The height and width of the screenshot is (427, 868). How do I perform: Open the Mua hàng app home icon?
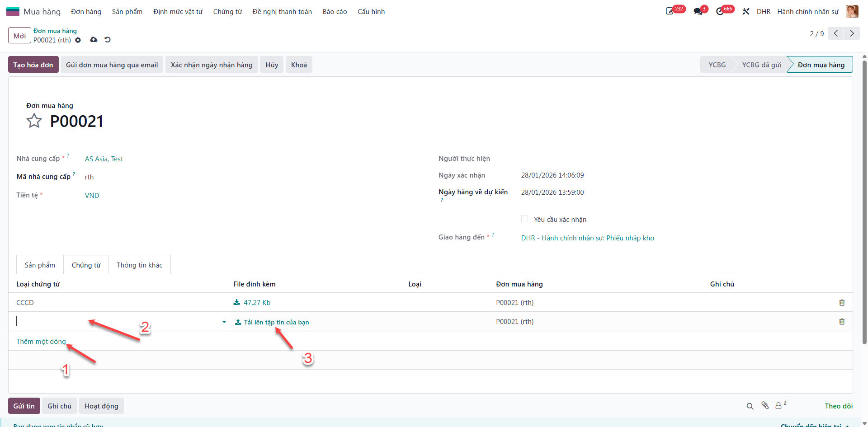point(13,11)
